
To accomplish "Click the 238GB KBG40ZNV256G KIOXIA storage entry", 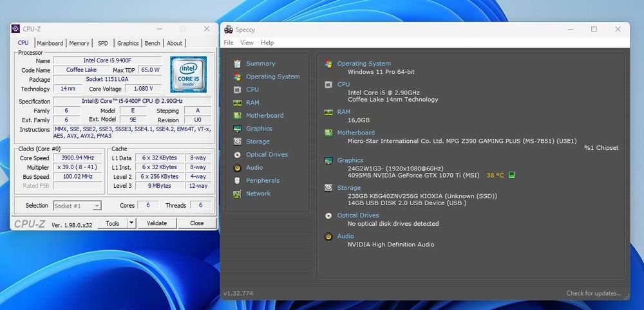I will coord(422,196).
